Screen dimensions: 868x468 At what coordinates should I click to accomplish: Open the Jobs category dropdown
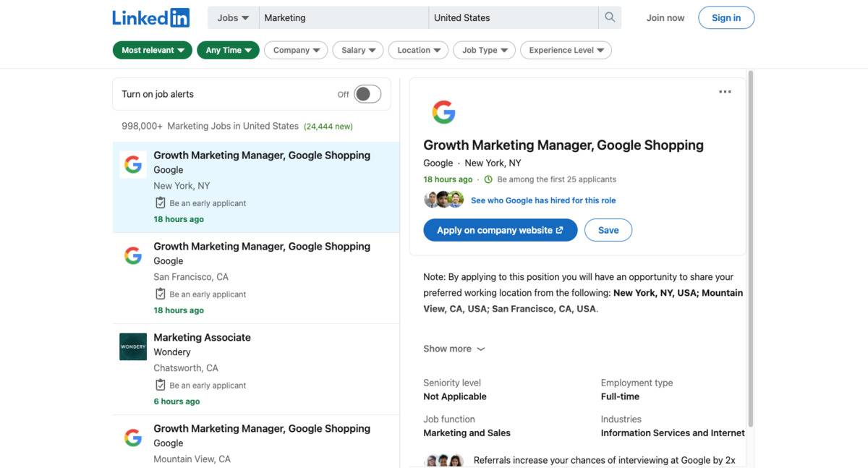tap(233, 17)
